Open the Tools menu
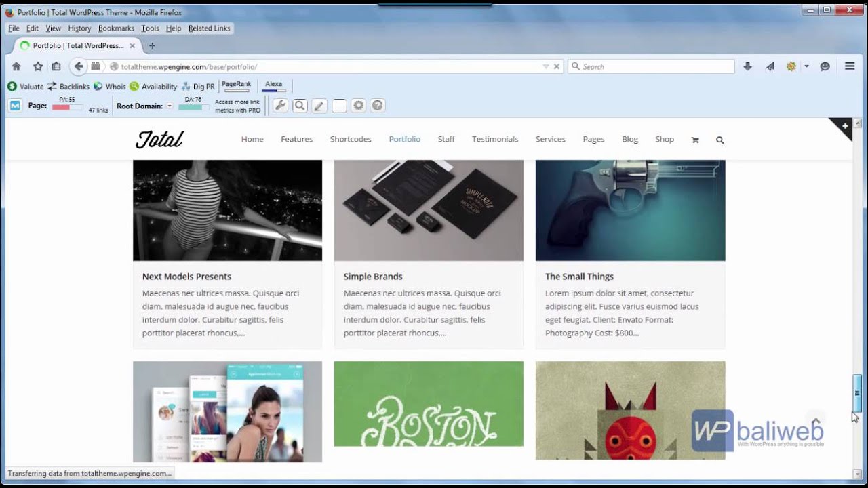 [x=150, y=28]
